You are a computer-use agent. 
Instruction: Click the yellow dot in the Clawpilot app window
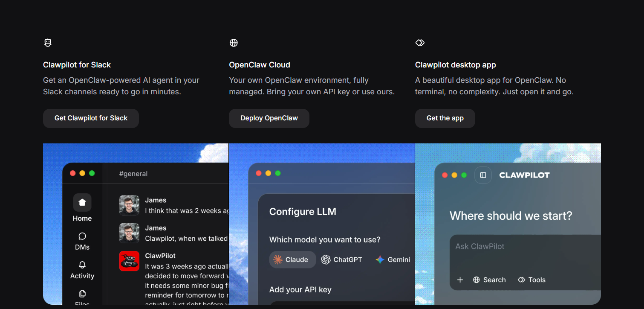point(454,175)
